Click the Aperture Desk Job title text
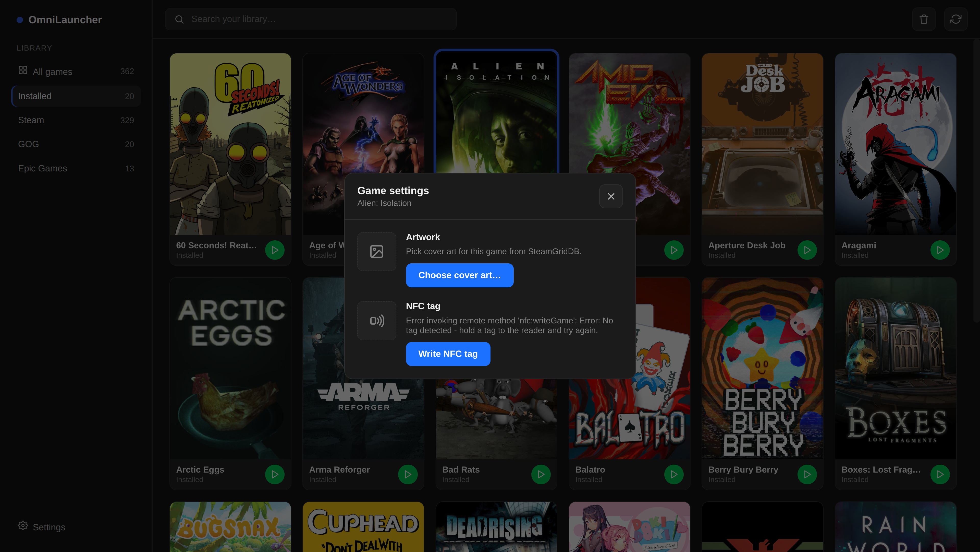Image resolution: width=980 pixels, height=552 pixels. click(746, 245)
